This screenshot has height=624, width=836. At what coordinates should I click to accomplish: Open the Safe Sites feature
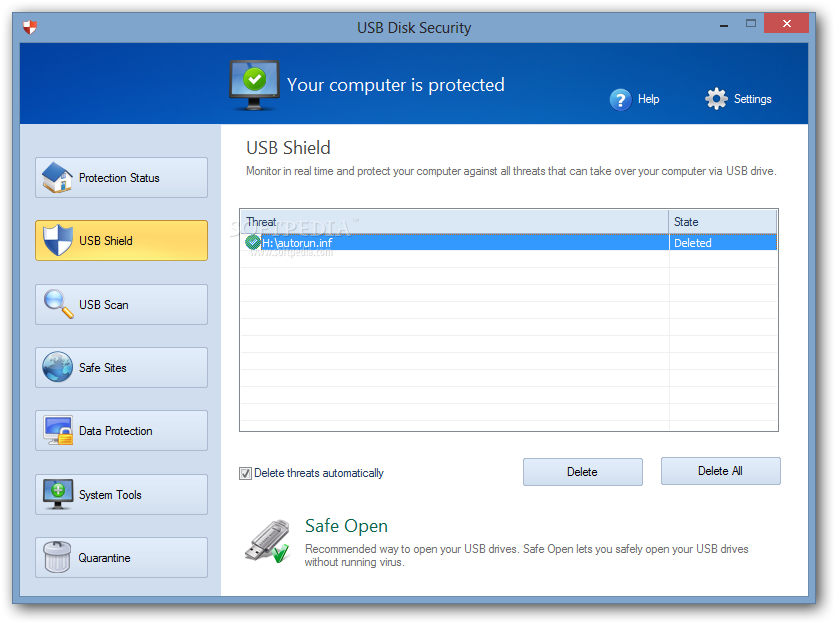pos(120,367)
